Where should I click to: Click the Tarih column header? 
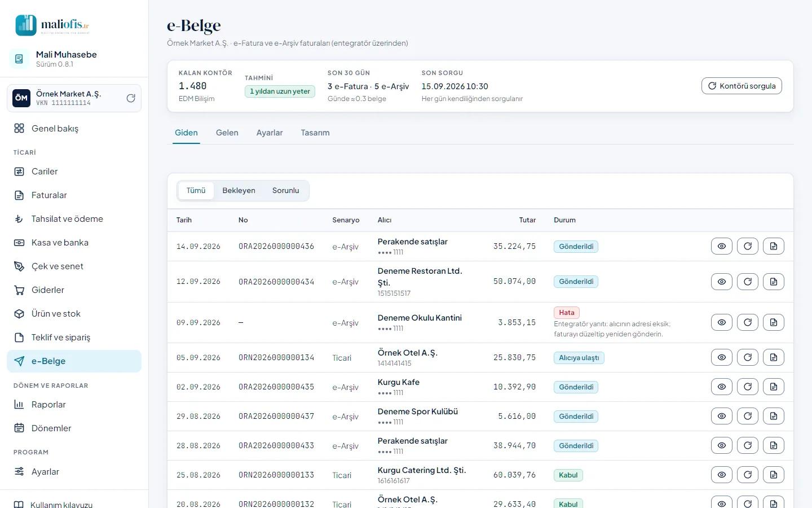click(184, 220)
